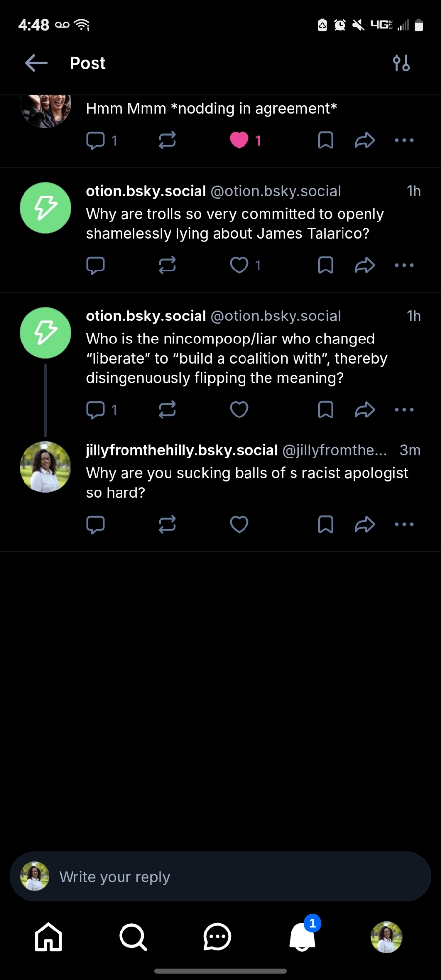This screenshot has height=980, width=441.
Task: Reply to the jillyfromthehilly post
Action: pyautogui.click(x=96, y=524)
